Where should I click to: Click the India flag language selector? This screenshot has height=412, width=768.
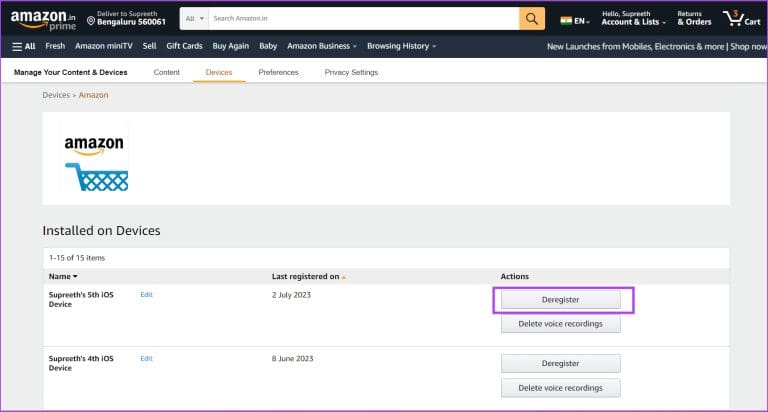tap(575, 21)
